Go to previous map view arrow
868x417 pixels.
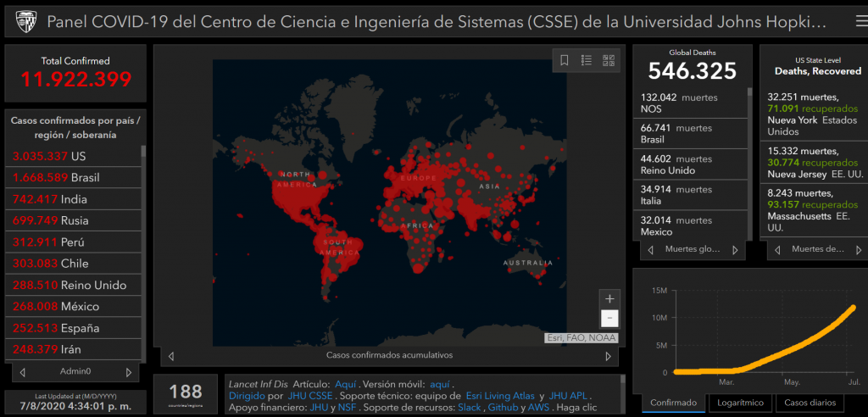click(171, 356)
